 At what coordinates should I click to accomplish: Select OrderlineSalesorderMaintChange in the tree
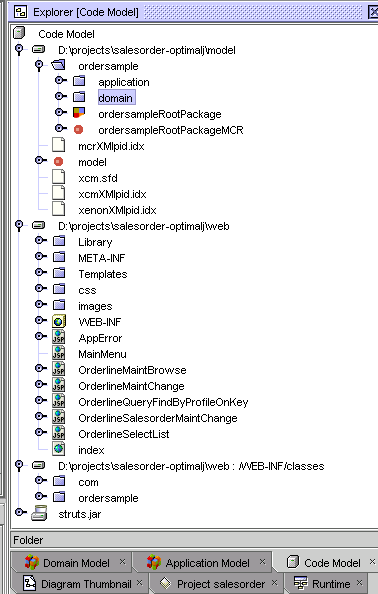tap(158, 418)
